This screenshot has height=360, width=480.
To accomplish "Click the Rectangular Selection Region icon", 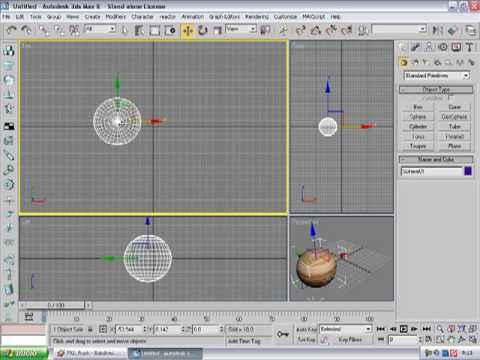I will (x=155, y=30).
